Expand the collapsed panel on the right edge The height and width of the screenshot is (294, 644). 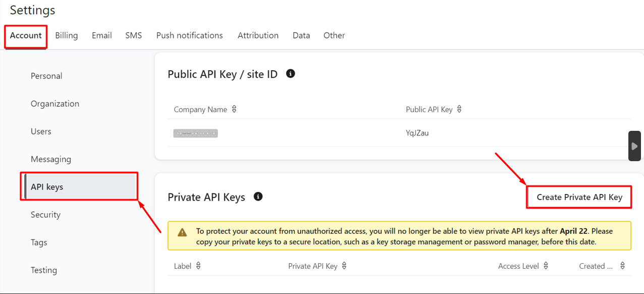pos(634,145)
